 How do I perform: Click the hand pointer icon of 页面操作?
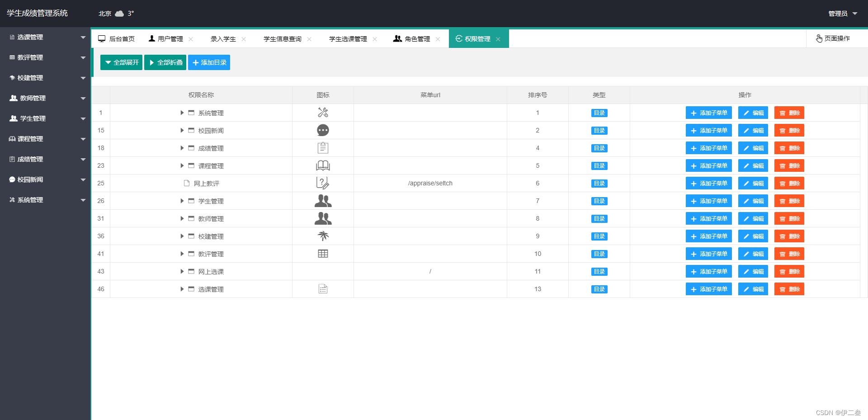pos(819,38)
